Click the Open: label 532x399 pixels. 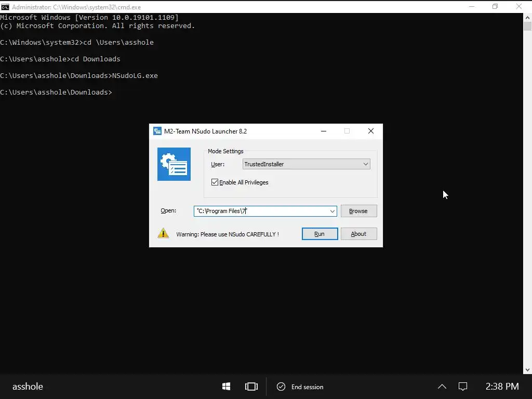click(168, 211)
